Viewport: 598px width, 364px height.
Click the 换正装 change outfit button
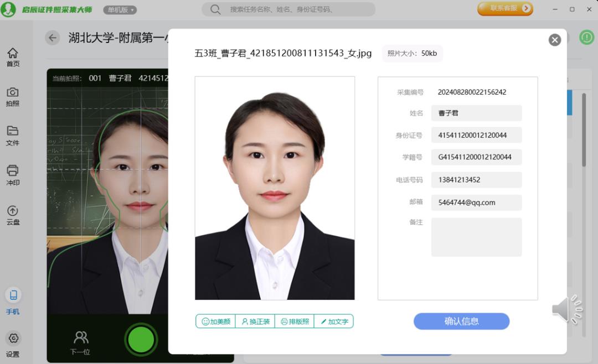coord(255,321)
